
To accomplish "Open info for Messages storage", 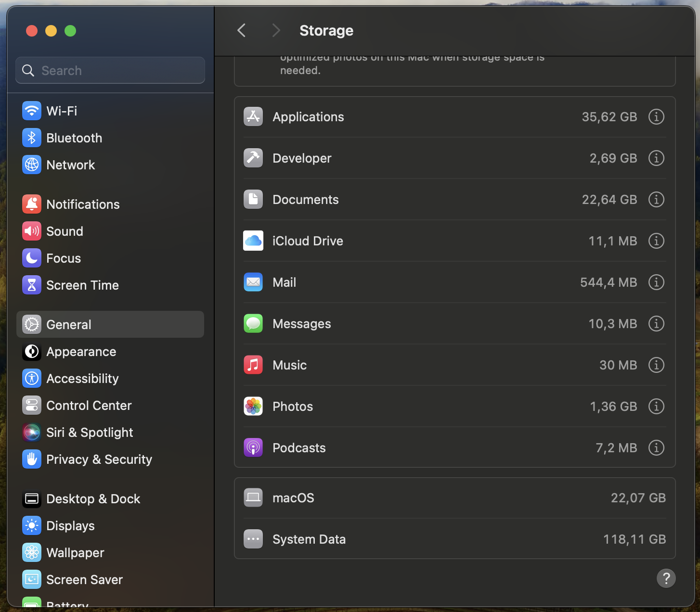I will [656, 323].
